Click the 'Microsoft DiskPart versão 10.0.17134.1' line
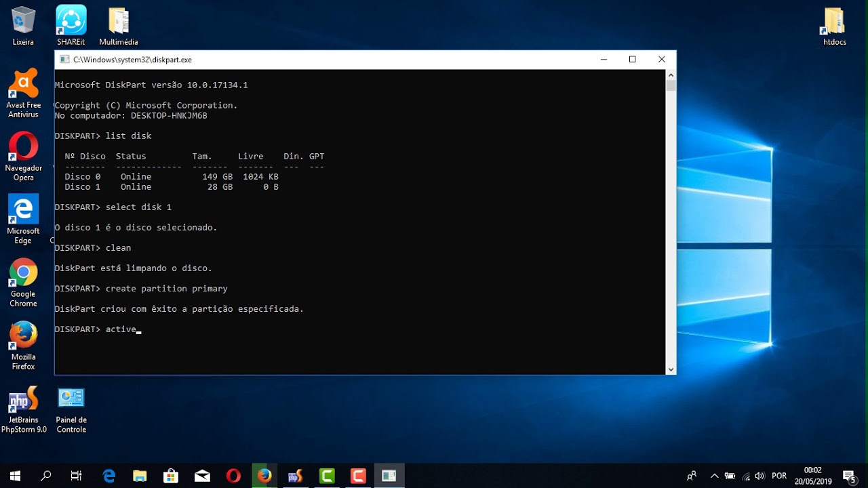Viewport: 868px width, 488px height. click(151, 85)
